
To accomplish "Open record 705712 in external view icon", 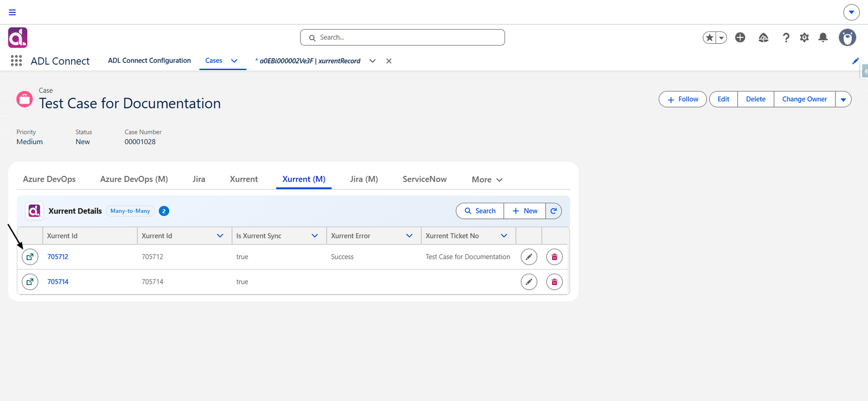I will [30, 257].
